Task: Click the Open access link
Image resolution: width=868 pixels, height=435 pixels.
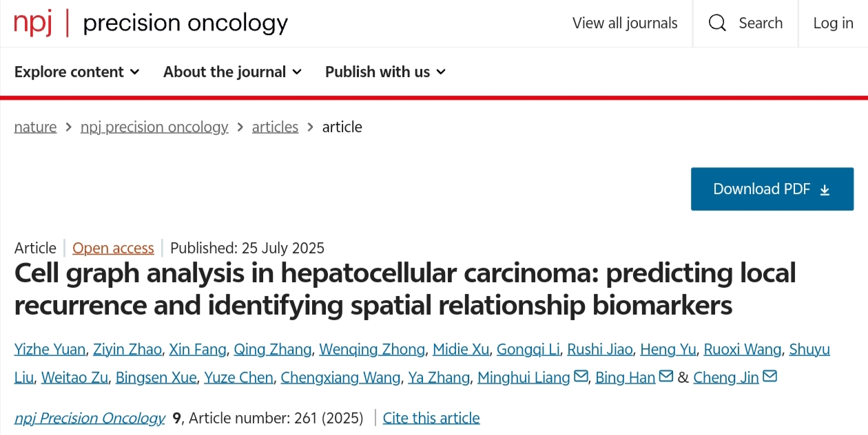Action: 113,248
